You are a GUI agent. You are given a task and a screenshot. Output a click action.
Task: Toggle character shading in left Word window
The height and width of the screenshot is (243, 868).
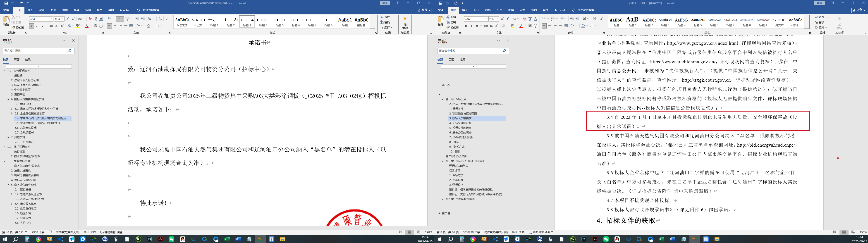point(95,26)
